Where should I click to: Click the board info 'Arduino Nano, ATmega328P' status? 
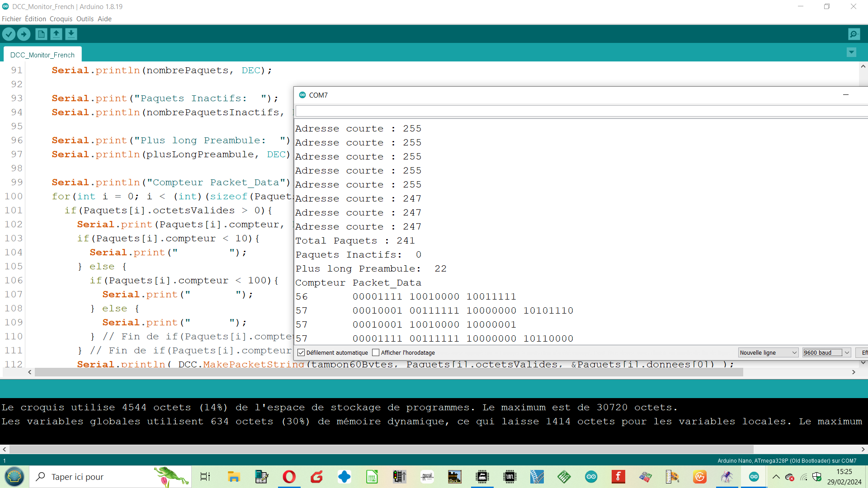(x=787, y=460)
